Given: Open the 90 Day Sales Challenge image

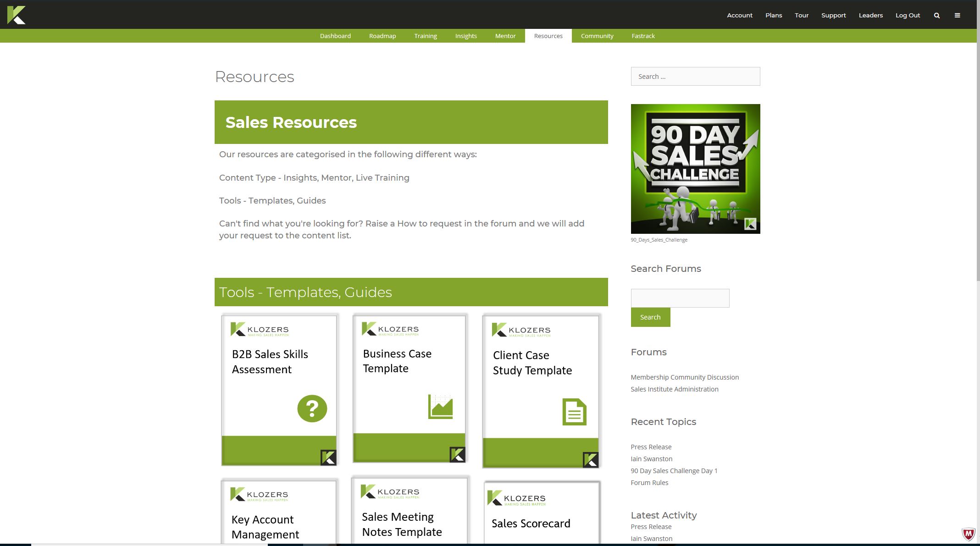Looking at the screenshot, I should pos(695,169).
